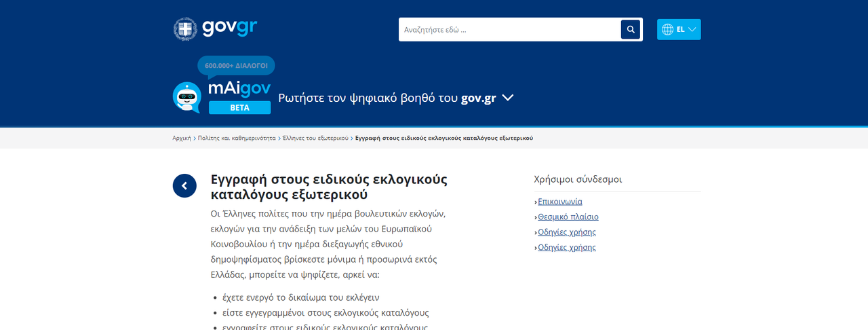Screen dimensions: 868x330
Task: Select the bold current-page breadcrumb 'Εγγραφή στους ειδικούς…'
Action: 444,138
